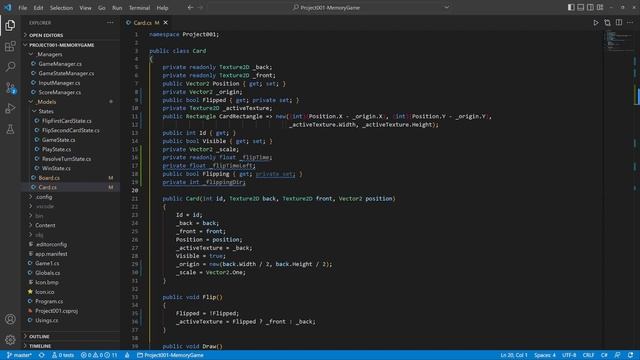Open the Manage gear icon
This screenshot has width=640, height=360.
[10, 339]
